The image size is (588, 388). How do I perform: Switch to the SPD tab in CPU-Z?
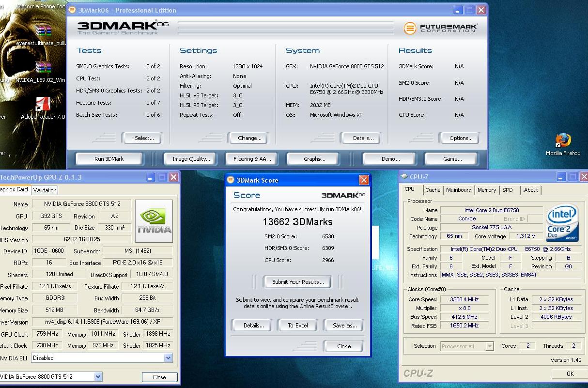pos(508,190)
